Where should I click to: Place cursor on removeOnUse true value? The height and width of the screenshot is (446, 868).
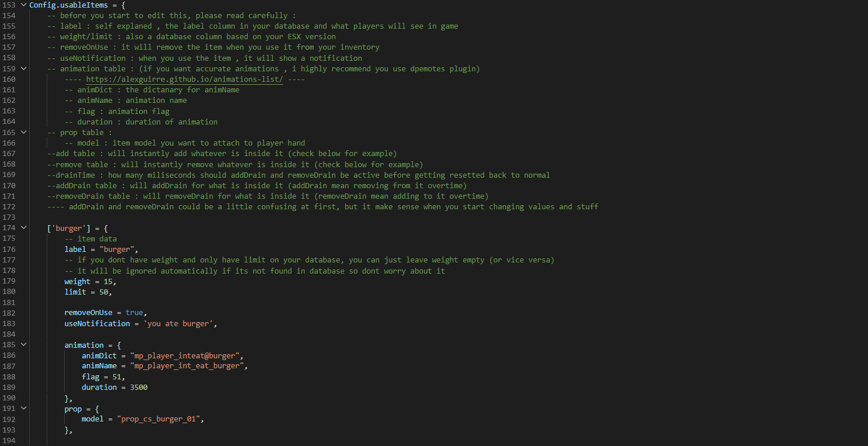134,313
